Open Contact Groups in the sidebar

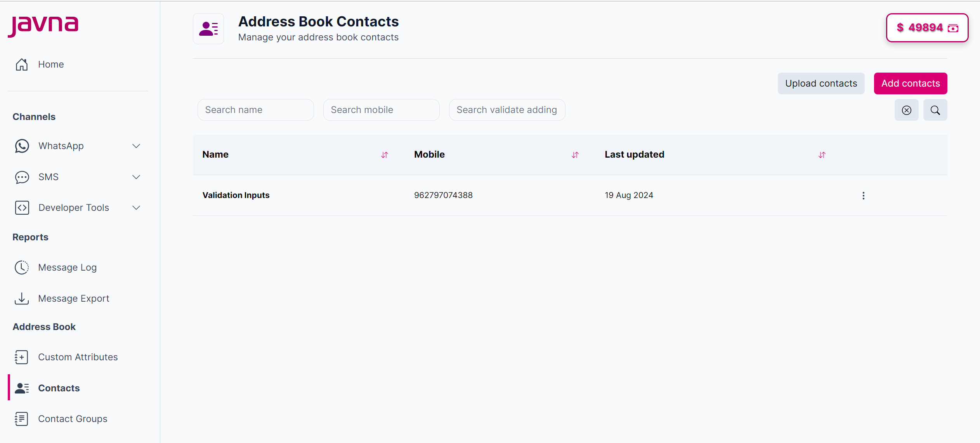click(73, 419)
